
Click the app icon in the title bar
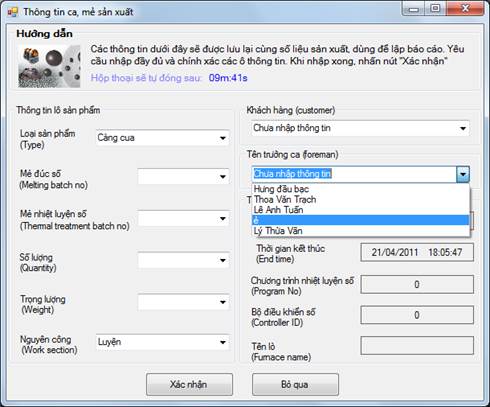tap(13, 12)
